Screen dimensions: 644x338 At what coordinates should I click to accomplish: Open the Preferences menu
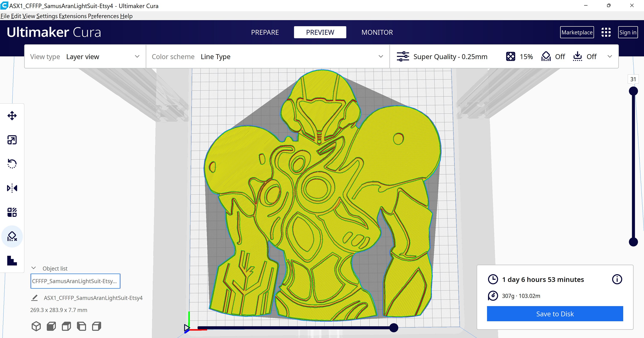click(103, 16)
